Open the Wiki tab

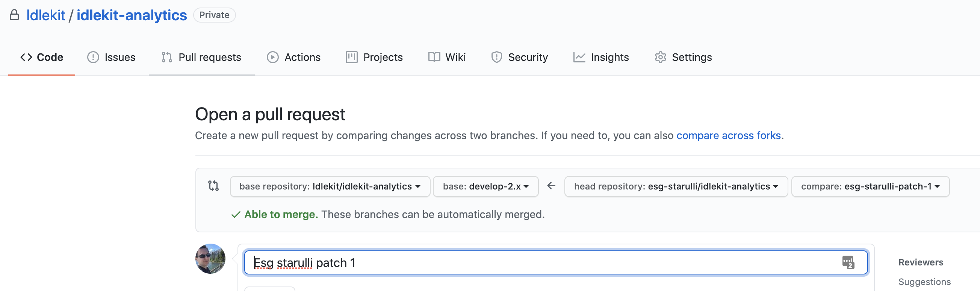pyautogui.click(x=447, y=57)
